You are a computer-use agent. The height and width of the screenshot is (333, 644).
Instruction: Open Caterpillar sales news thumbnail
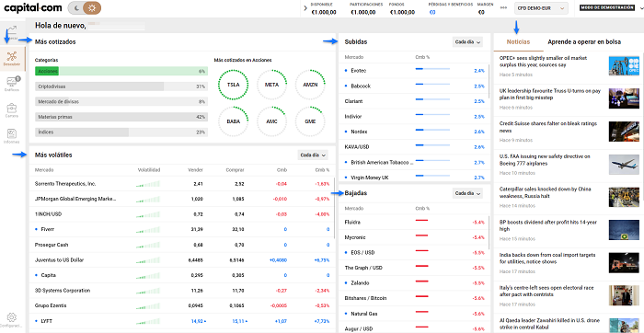tap(624, 197)
